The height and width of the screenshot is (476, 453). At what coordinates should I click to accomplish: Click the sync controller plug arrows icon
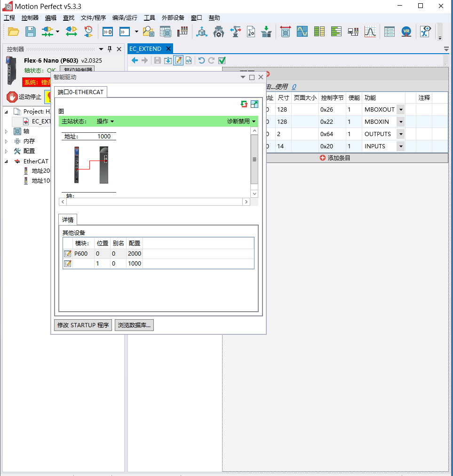coord(71,32)
